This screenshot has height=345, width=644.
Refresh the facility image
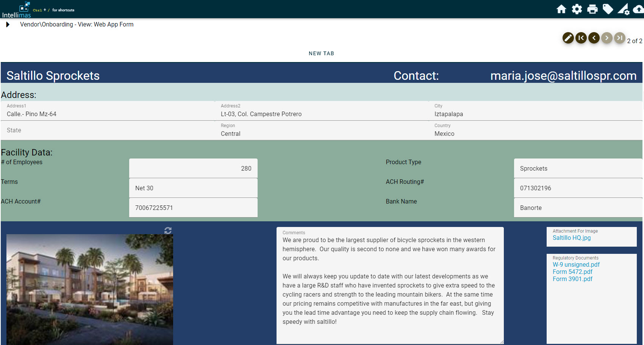click(168, 230)
